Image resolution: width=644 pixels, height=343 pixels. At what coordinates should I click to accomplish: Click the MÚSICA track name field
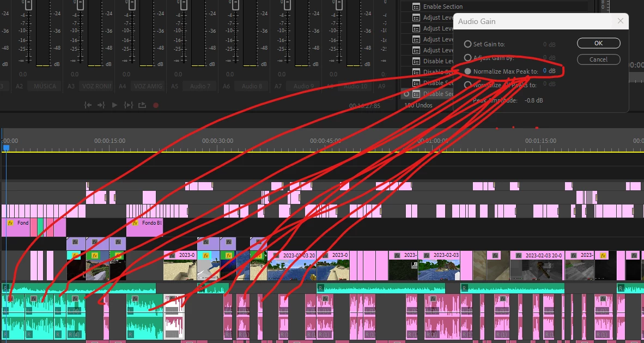point(45,86)
